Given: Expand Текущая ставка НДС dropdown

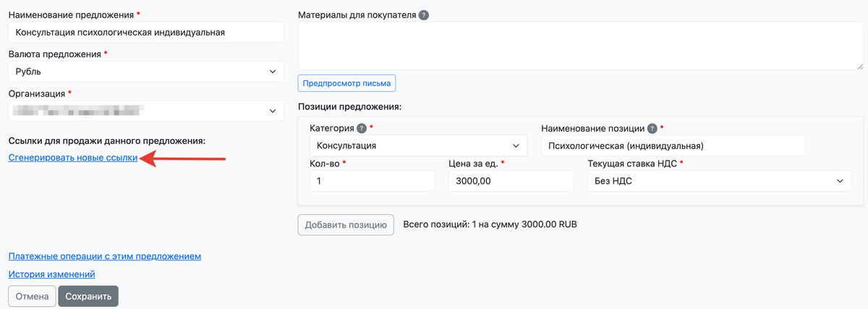Looking at the screenshot, I should coord(719,181).
